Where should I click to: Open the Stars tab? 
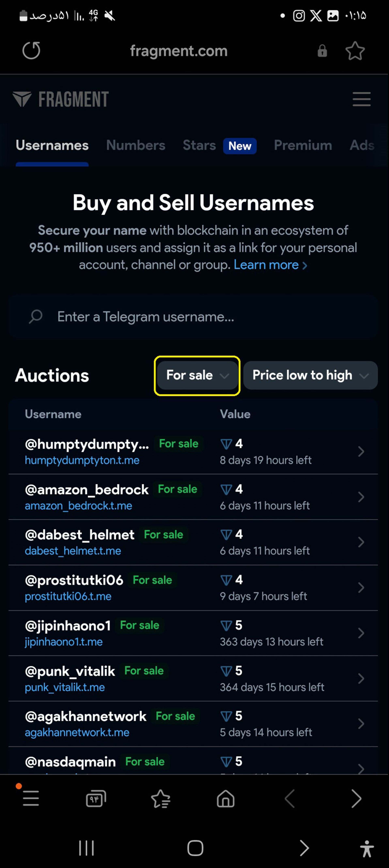(199, 145)
